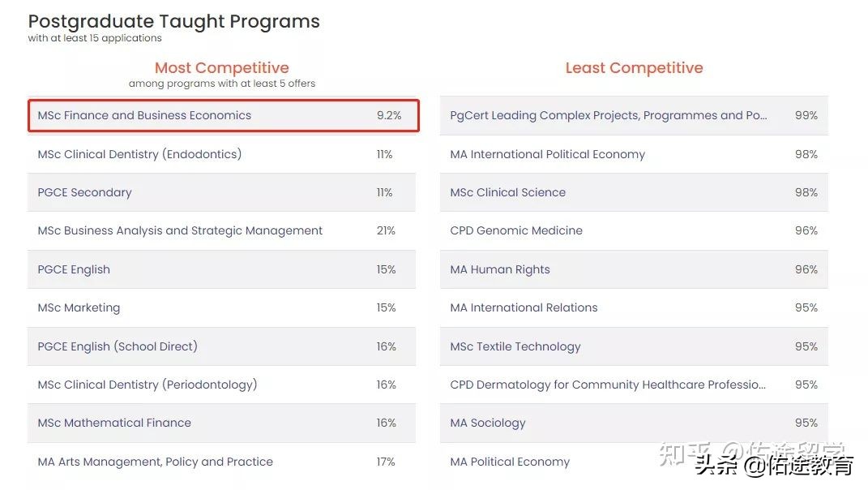Screen dimensions: 868x490
Task: Select MSc Clinical Dentistry (Endodontics) row
Action: click(x=139, y=154)
